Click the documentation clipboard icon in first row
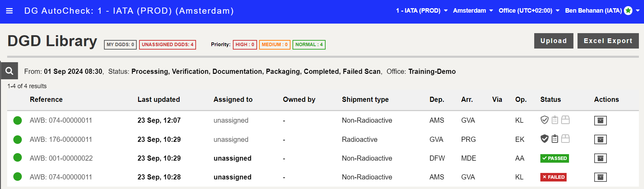644x189 pixels. point(555,120)
